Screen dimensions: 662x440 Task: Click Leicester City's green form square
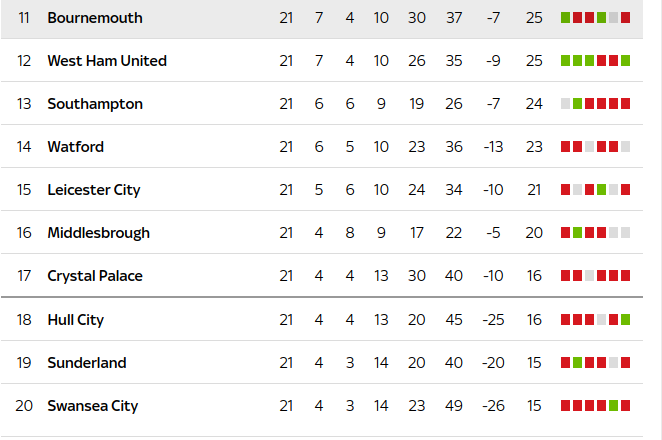602,190
